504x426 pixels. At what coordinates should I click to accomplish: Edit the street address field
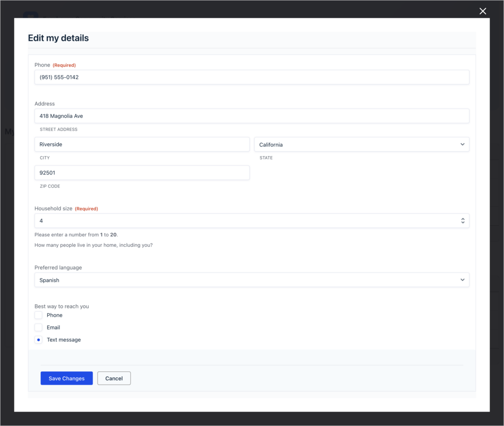(252, 116)
